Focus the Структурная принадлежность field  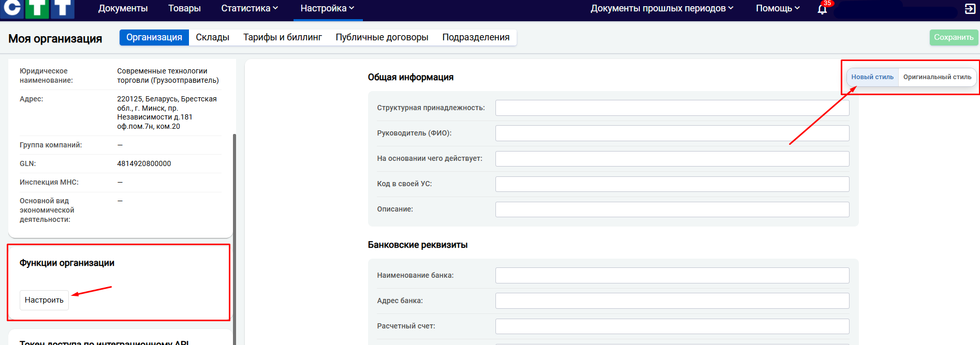coord(672,108)
